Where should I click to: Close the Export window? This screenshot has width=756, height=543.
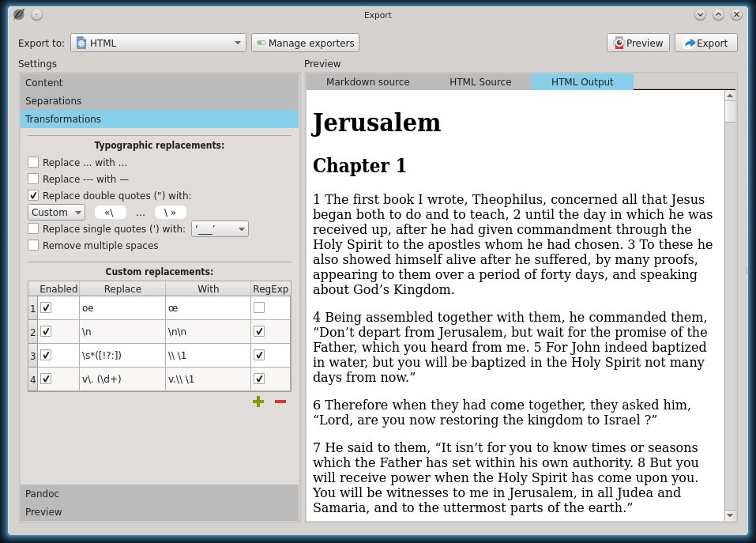tap(736, 14)
